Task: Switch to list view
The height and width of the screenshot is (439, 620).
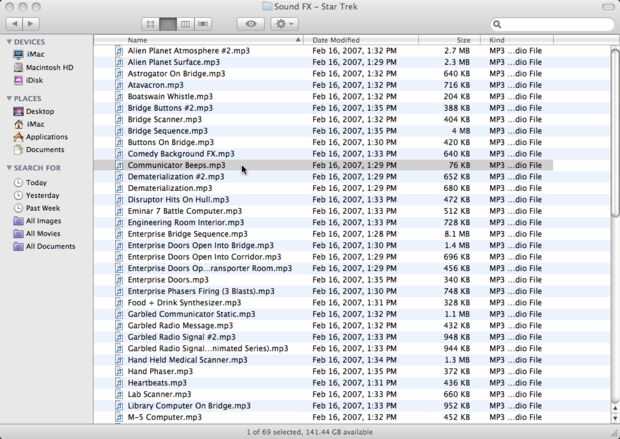Action: point(168,24)
